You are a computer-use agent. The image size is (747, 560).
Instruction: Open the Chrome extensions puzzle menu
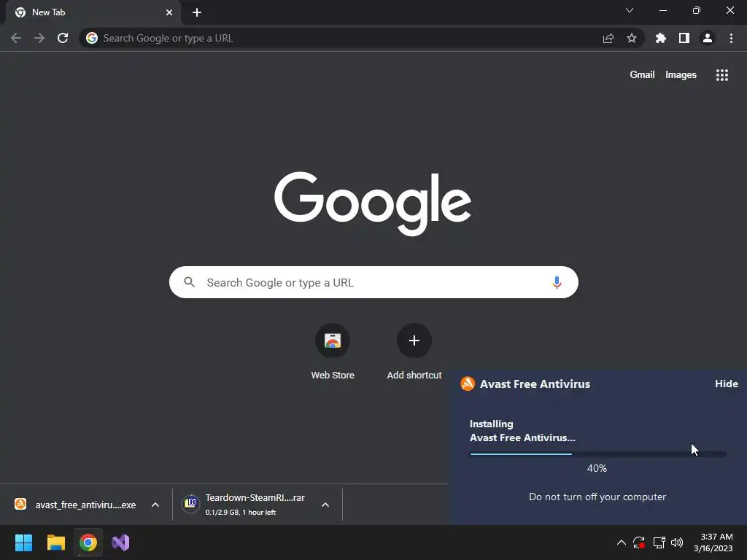coord(661,38)
